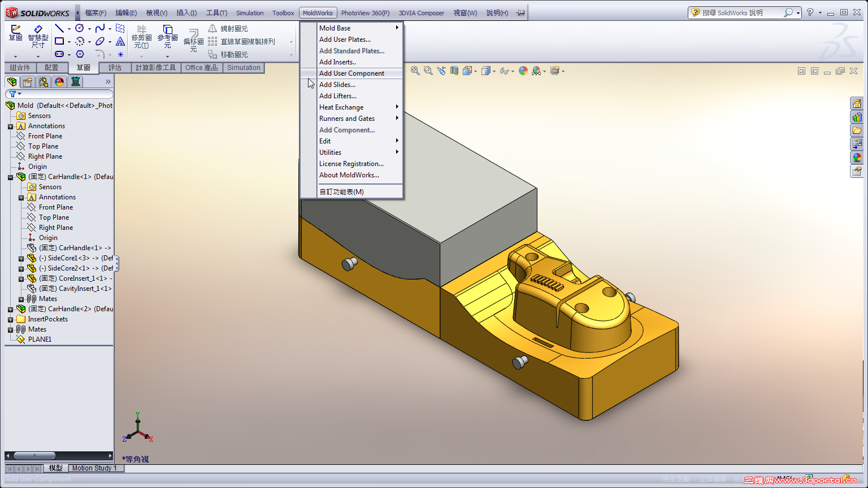Open the PropertyManager tab icon
This screenshot has width=868, height=488.
28,82
